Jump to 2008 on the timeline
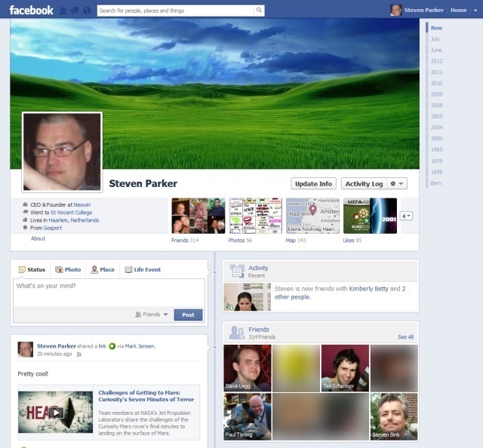483x448 pixels. pyautogui.click(x=436, y=106)
